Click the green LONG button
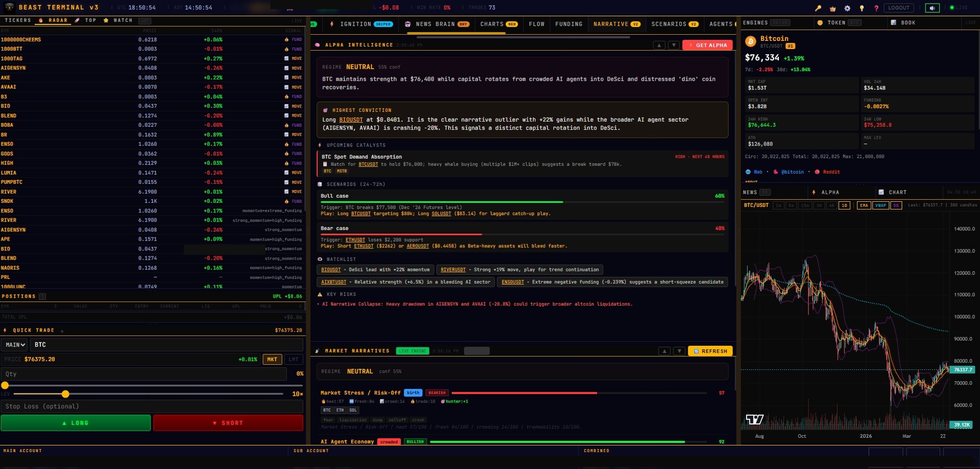 coord(76,423)
